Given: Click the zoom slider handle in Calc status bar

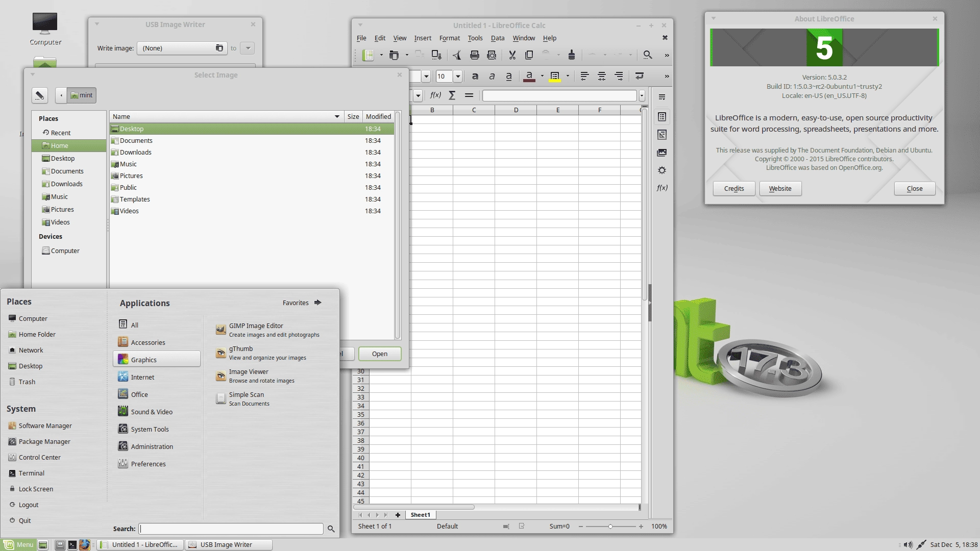Looking at the screenshot, I should coord(610,526).
